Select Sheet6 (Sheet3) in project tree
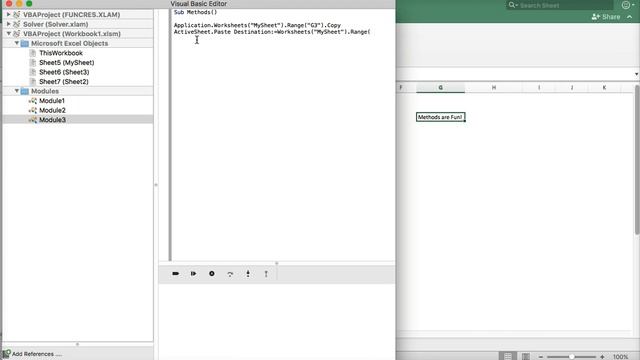Image resolution: width=640 pixels, height=360 pixels. pyautogui.click(x=64, y=72)
